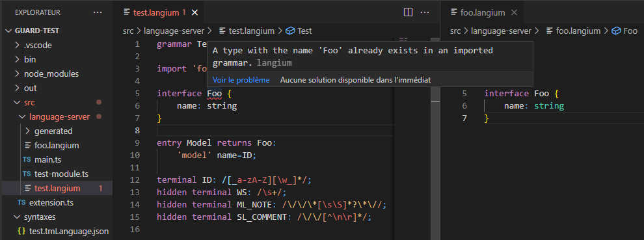Click the file icon beside test.langium in explorer
644x240 pixels.
coord(27,189)
